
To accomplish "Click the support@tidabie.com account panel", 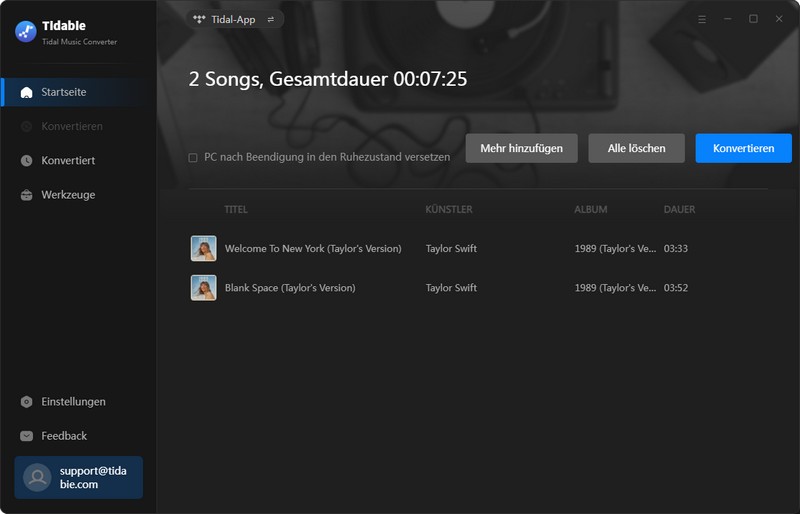I will tap(78, 477).
